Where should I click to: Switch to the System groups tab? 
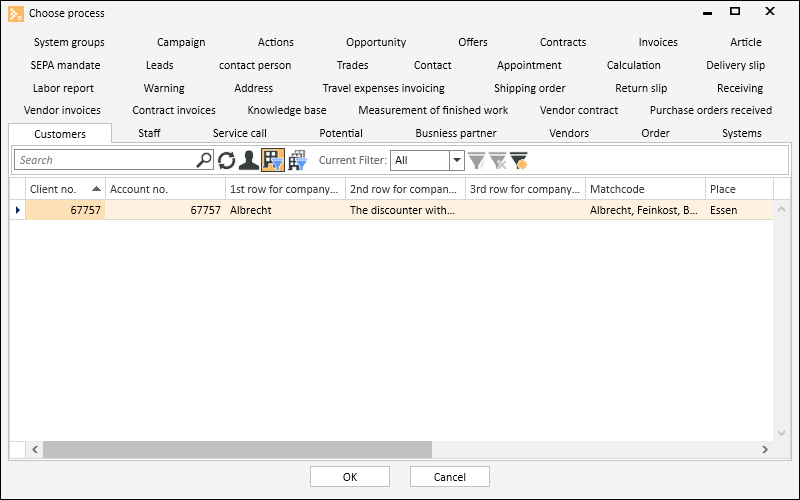[x=69, y=42]
